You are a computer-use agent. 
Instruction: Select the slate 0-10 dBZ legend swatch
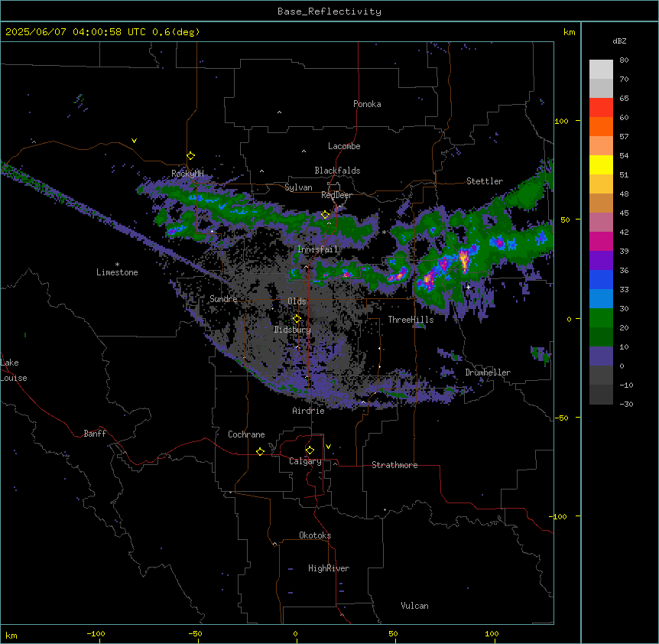pyautogui.click(x=601, y=356)
